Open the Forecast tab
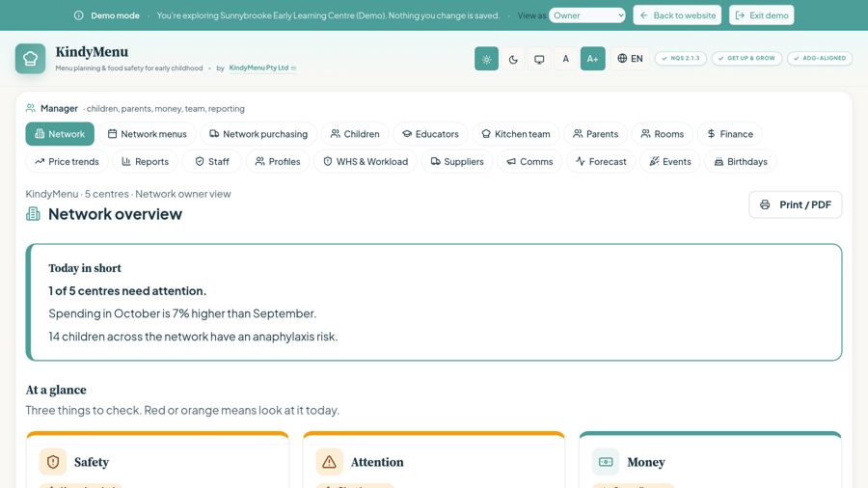 [601, 162]
